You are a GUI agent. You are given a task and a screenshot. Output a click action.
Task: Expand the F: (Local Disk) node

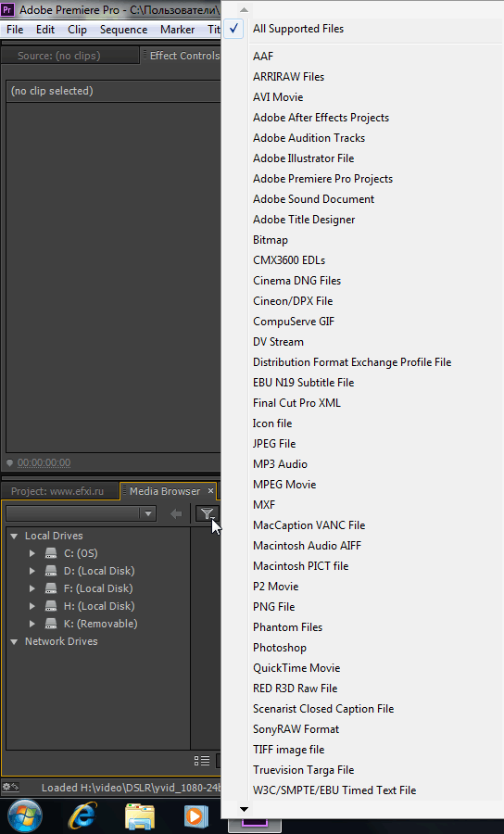[x=32, y=588]
